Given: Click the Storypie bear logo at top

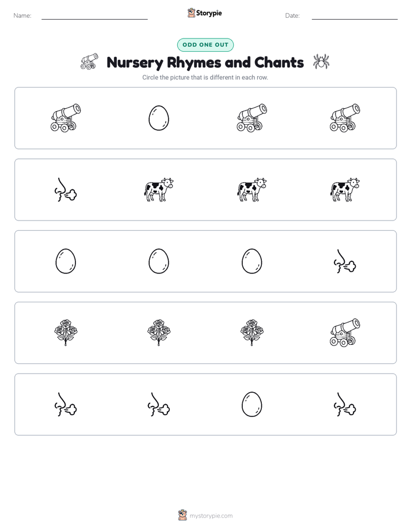Looking at the screenshot, I should coord(191,13).
